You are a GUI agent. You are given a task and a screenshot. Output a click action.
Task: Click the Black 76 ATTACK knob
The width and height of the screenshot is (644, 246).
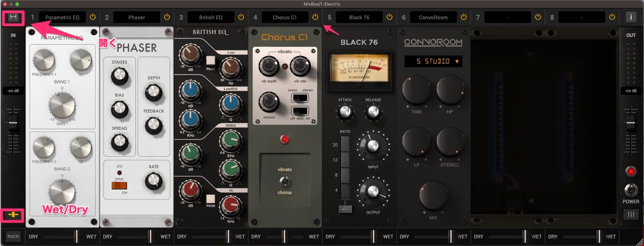click(x=346, y=111)
